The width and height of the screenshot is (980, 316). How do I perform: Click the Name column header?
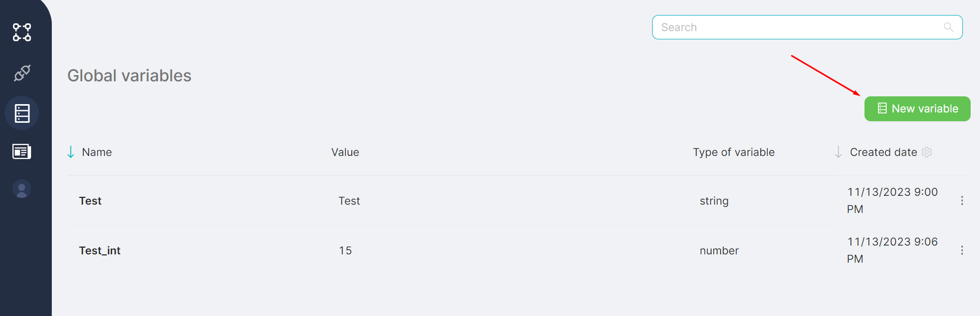(x=97, y=152)
